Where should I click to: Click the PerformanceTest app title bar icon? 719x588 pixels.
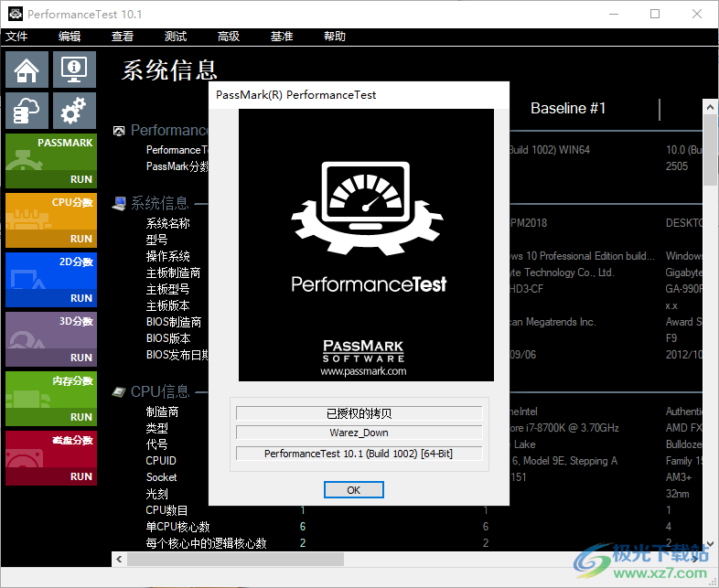(x=16, y=14)
